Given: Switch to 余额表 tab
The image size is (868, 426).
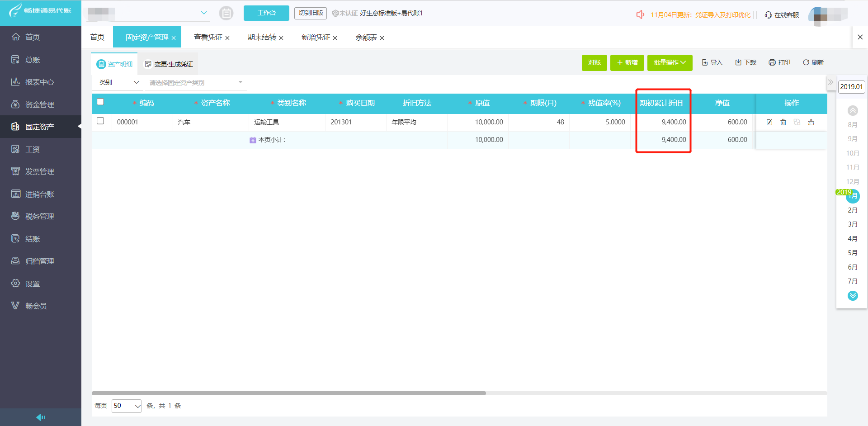Looking at the screenshot, I should 366,38.
